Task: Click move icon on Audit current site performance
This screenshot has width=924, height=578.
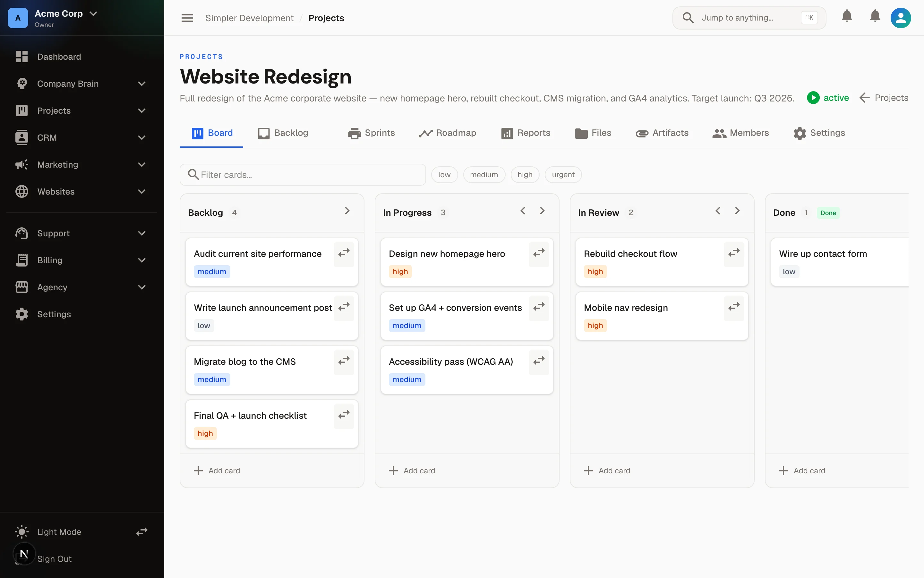Action: [x=344, y=253]
